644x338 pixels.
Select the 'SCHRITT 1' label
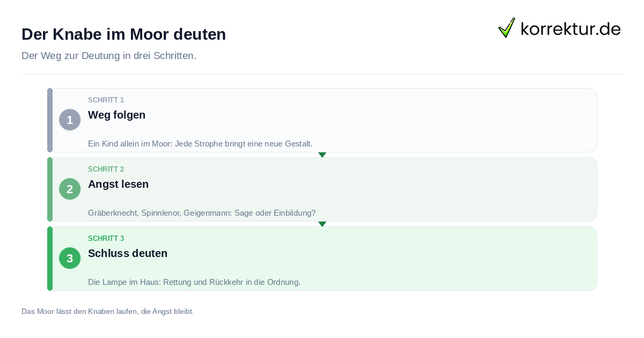106,100
